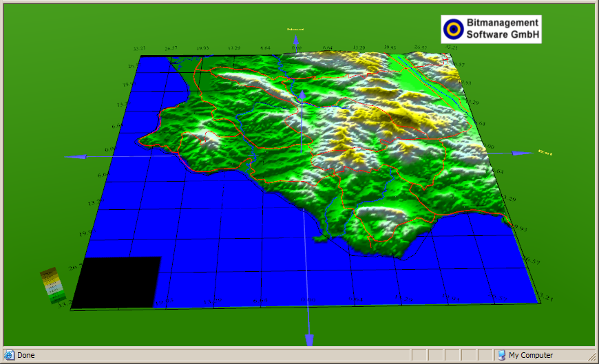Screen dimensions: 599x364
Task: Click the window resize grip in status bar
Action: pos(591,356)
